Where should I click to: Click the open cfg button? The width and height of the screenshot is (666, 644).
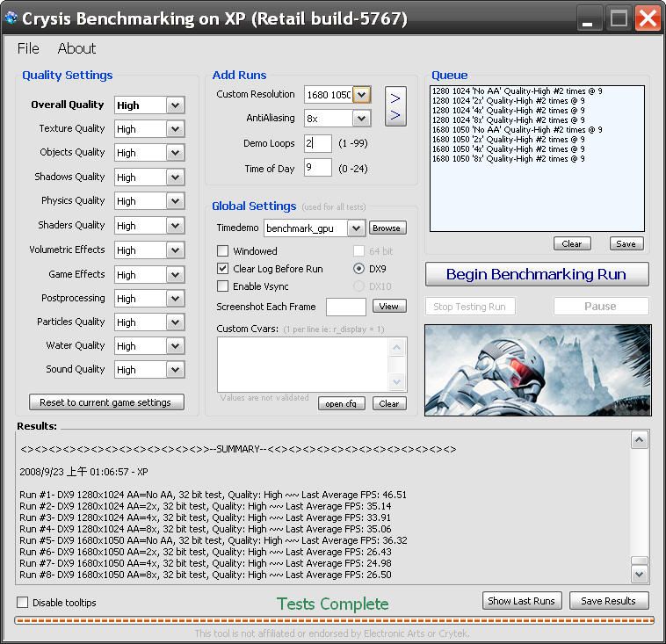point(341,403)
